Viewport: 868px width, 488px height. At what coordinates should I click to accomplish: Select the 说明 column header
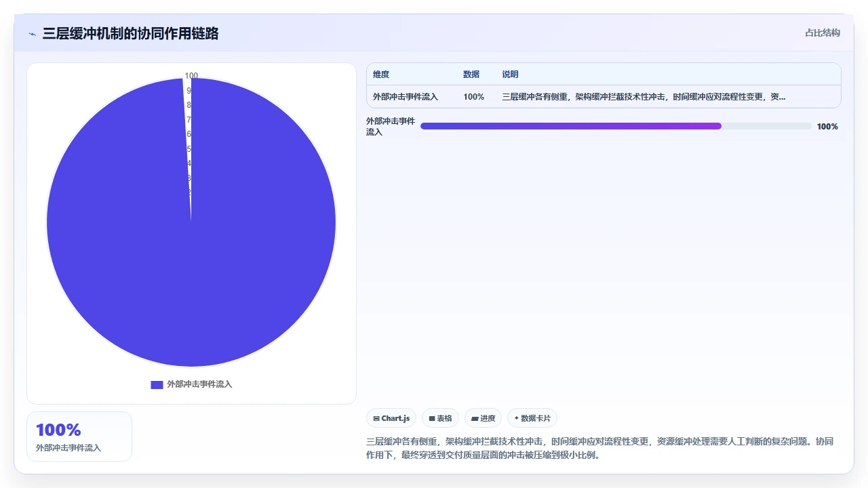pyautogui.click(x=510, y=75)
